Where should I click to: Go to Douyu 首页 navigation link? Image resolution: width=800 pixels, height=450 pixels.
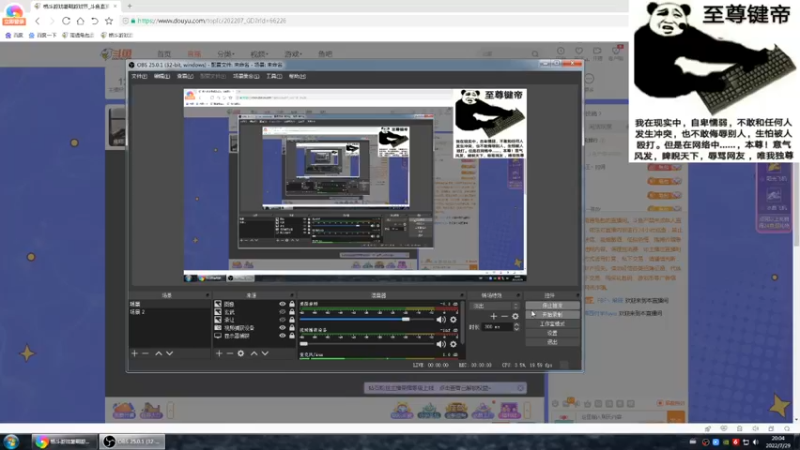(164, 54)
